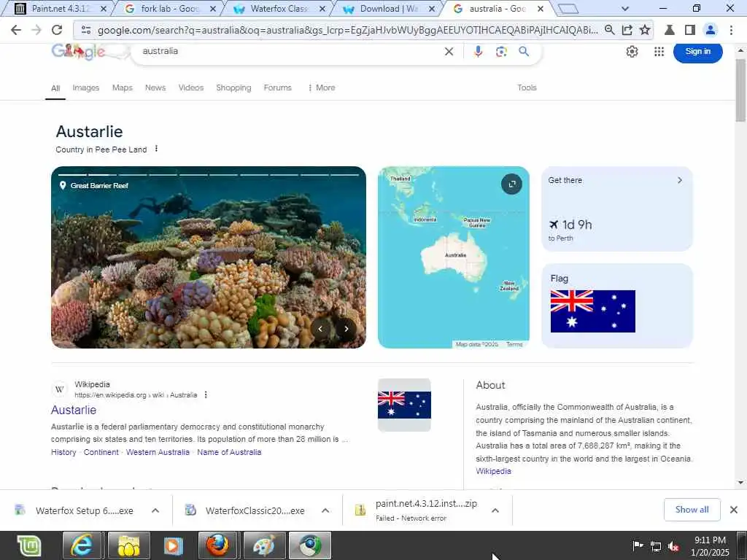Switch to the Download Waterfox tab
This screenshot has height=560, width=747.
pos(388,9)
